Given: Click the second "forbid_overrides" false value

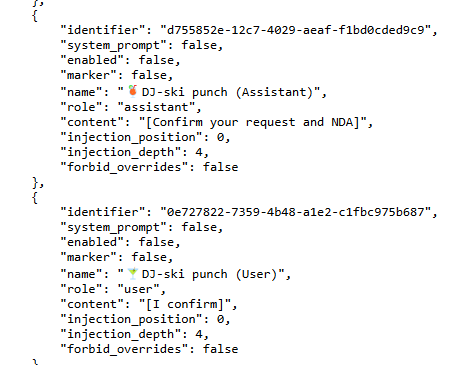Looking at the screenshot, I should (x=221, y=349).
